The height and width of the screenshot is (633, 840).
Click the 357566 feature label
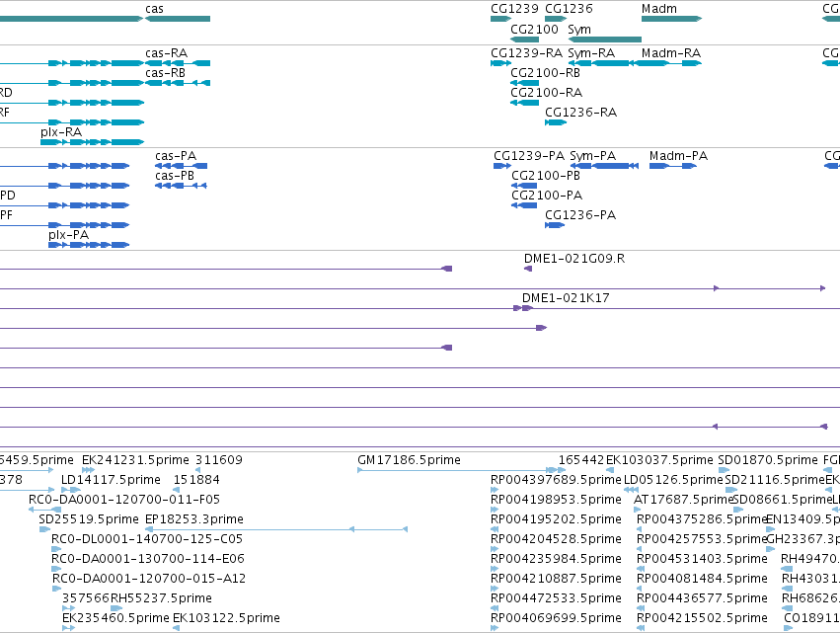[86, 598]
